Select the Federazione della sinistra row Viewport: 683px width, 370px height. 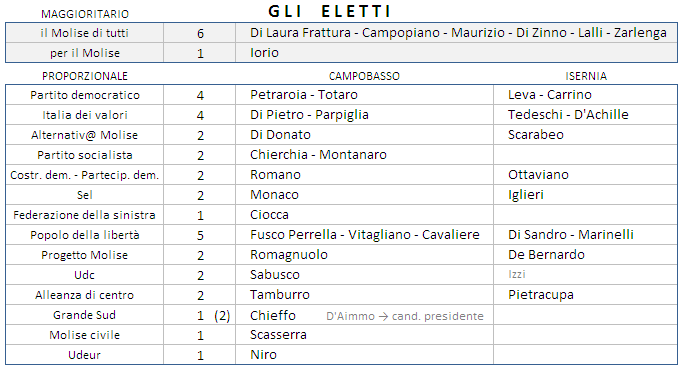point(342,215)
